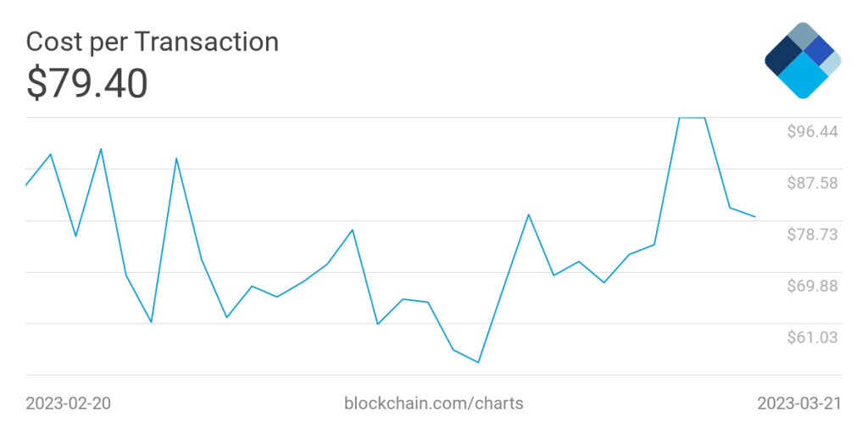Click the first peak after the lowest trough
868x434 pixels.
click(x=528, y=214)
